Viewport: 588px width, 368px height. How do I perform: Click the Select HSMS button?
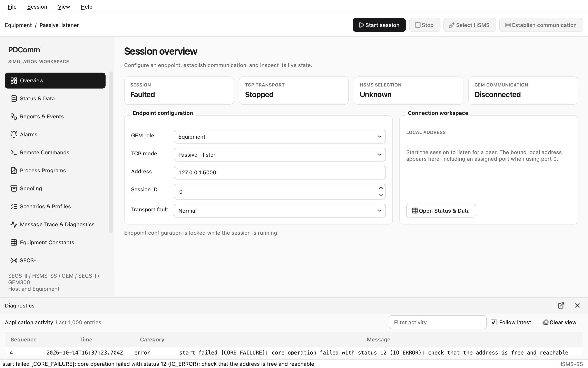[469, 25]
